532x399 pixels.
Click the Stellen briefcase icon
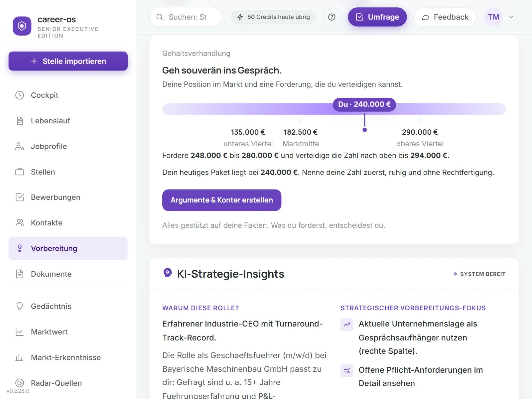pos(20,172)
